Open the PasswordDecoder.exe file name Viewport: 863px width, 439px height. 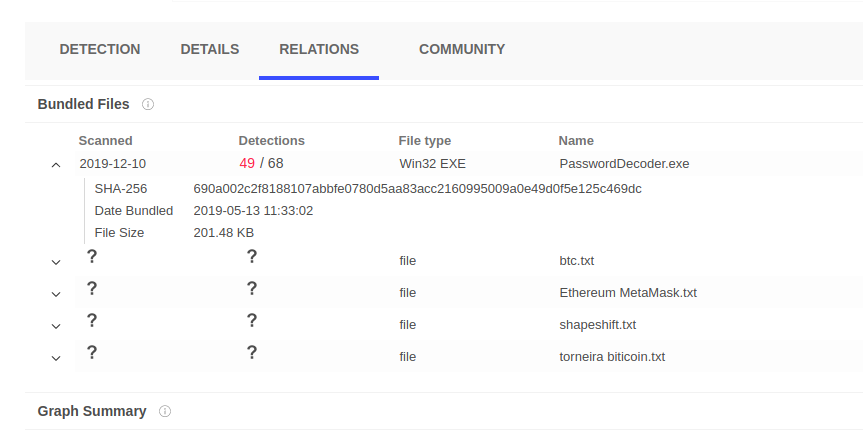point(624,163)
